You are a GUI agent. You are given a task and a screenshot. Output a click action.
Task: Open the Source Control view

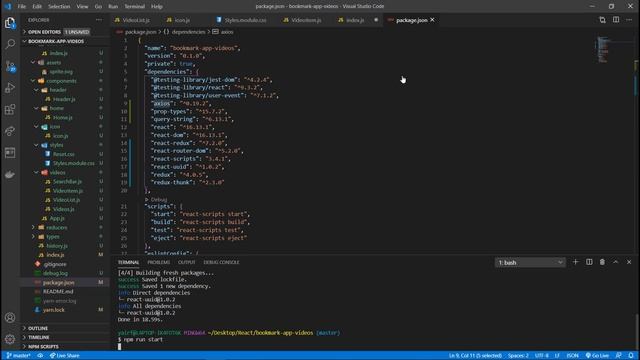coord(10,66)
